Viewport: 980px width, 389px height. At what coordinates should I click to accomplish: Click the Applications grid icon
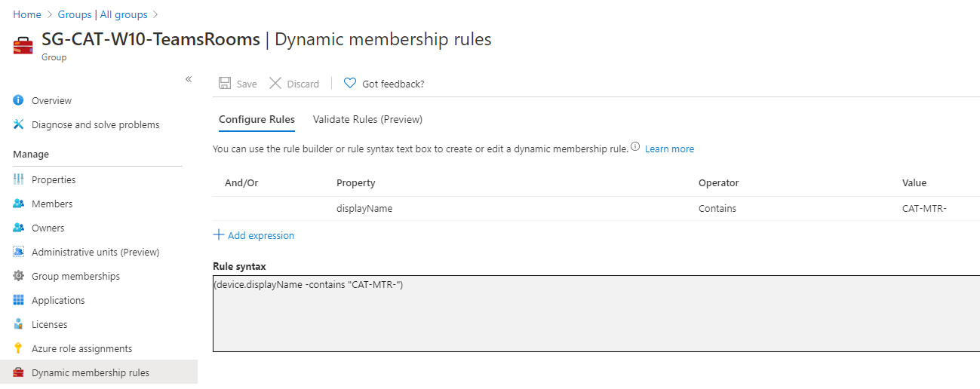click(x=19, y=300)
